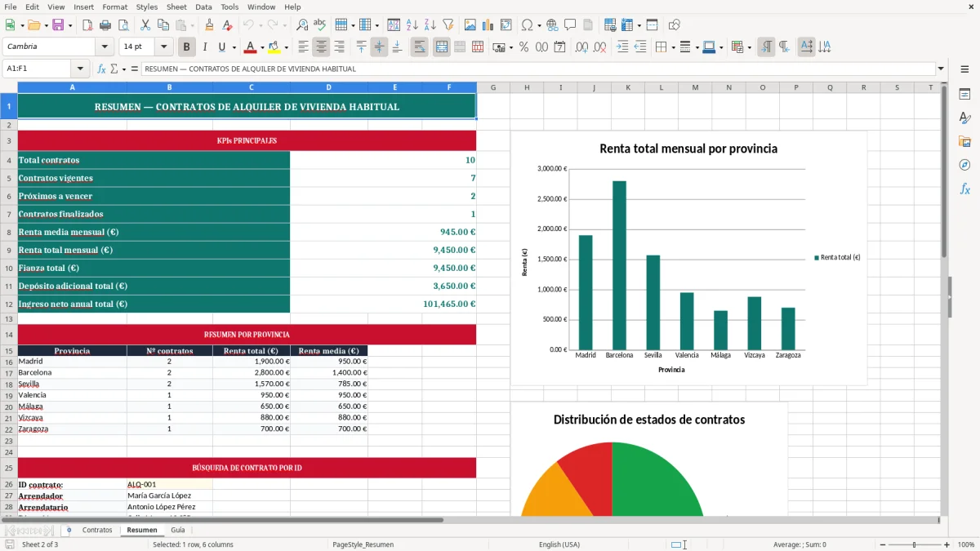
Task: Select row 13 header
Action: 9,319
